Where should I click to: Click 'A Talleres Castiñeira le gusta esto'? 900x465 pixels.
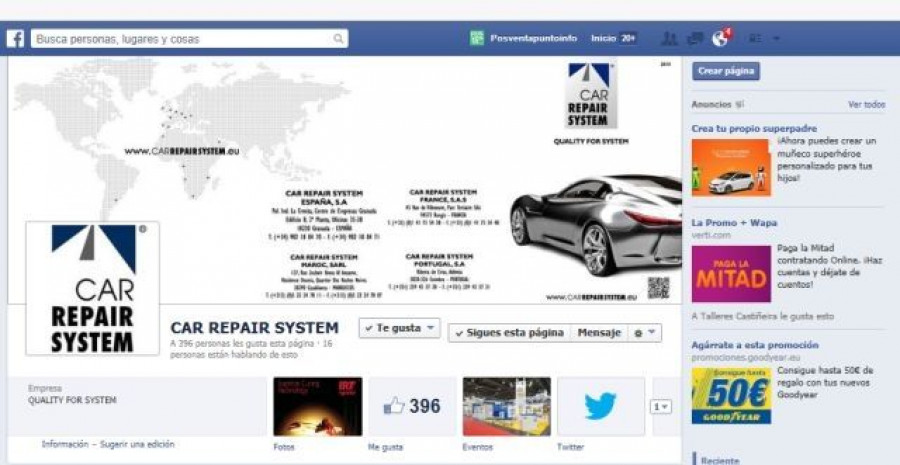(763, 316)
